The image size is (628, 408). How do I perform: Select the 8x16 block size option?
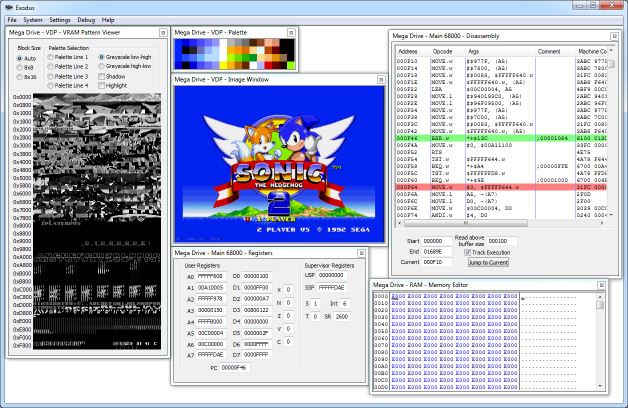point(26,77)
